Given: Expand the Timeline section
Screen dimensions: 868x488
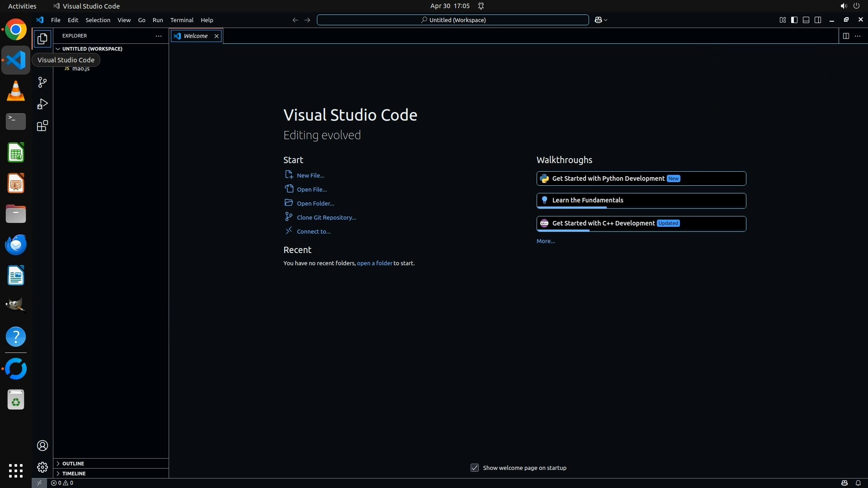Looking at the screenshot, I should point(74,474).
